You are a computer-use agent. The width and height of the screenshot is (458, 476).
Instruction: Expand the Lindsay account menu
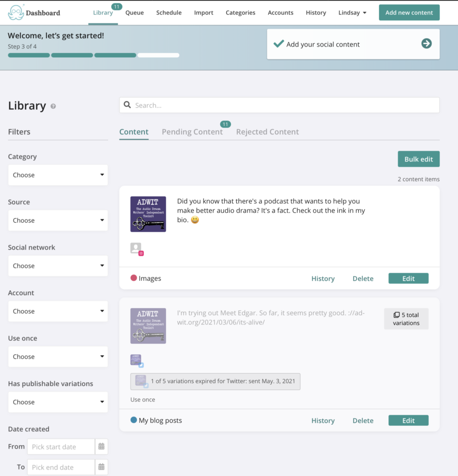tap(352, 13)
